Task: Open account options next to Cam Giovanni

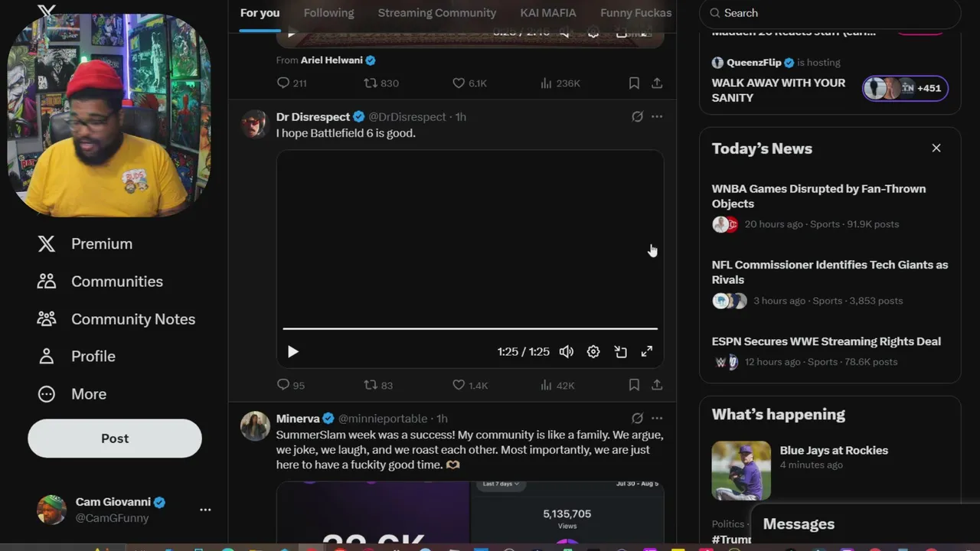Action: point(205,510)
